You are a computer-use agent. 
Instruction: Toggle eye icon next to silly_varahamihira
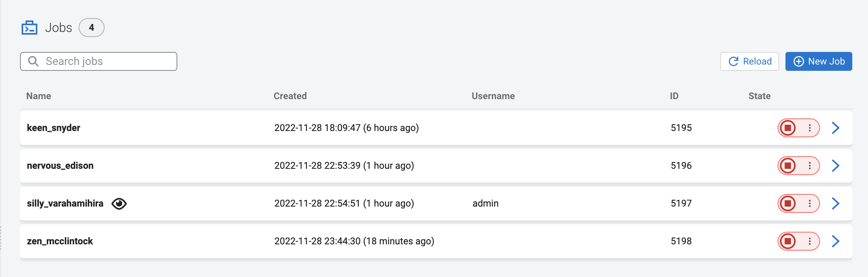[119, 203]
